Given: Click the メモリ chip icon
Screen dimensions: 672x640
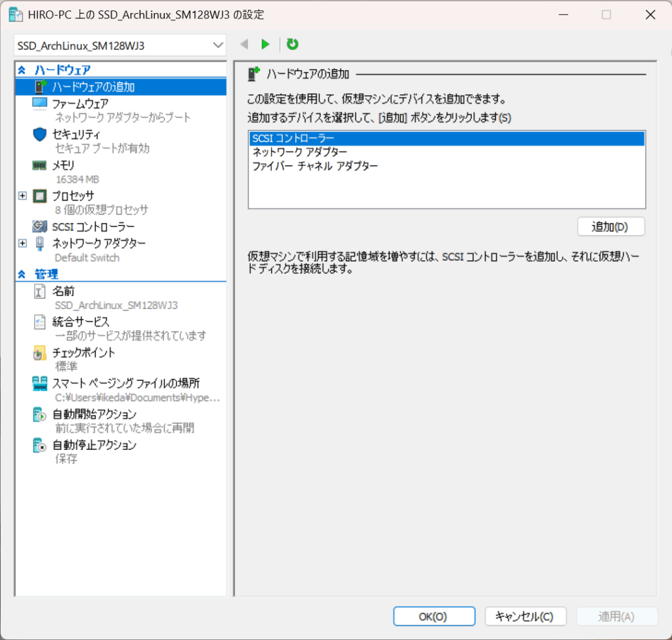Looking at the screenshot, I should click(39, 165).
